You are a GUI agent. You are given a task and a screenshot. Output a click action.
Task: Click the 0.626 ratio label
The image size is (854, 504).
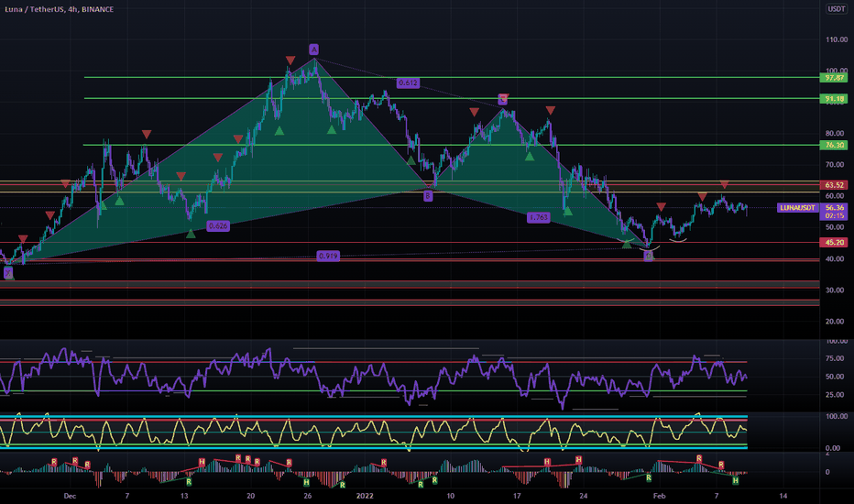[218, 225]
